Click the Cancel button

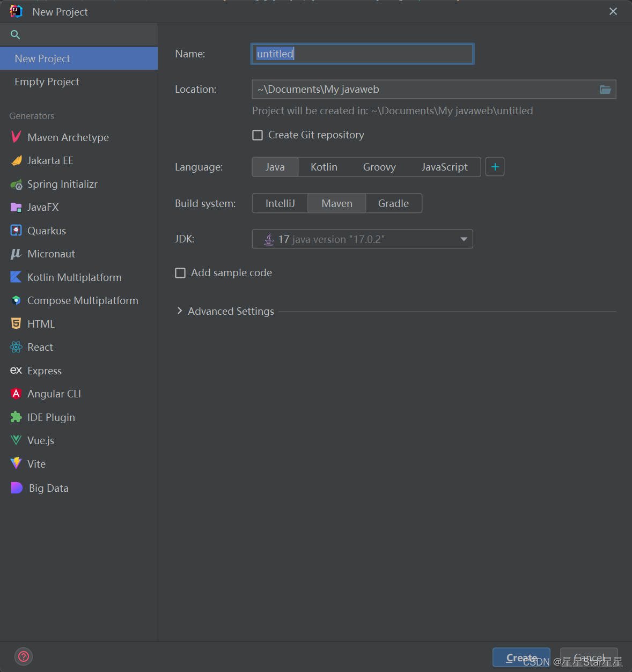click(589, 658)
